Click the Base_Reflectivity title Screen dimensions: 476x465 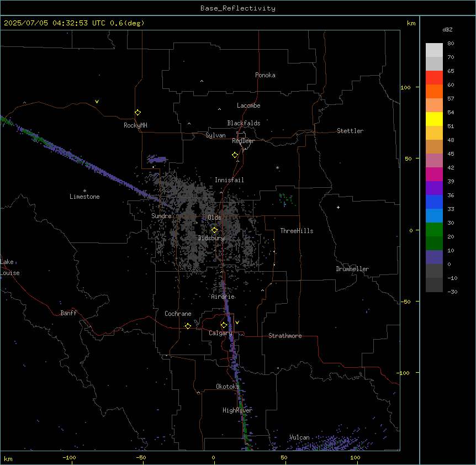tap(238, 8)
